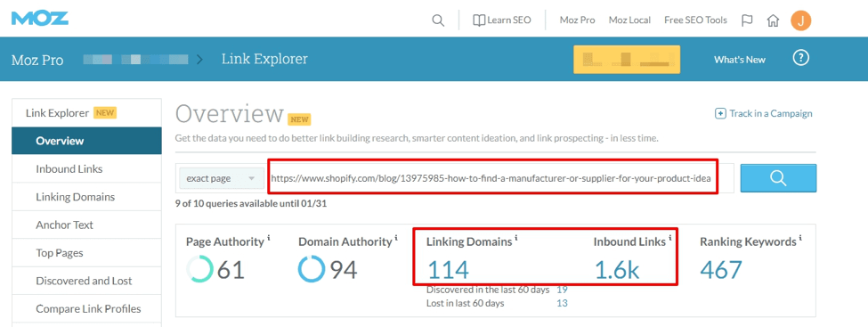Open Free SEO Tools menu
868x327 pixels.
pos(695,20)
